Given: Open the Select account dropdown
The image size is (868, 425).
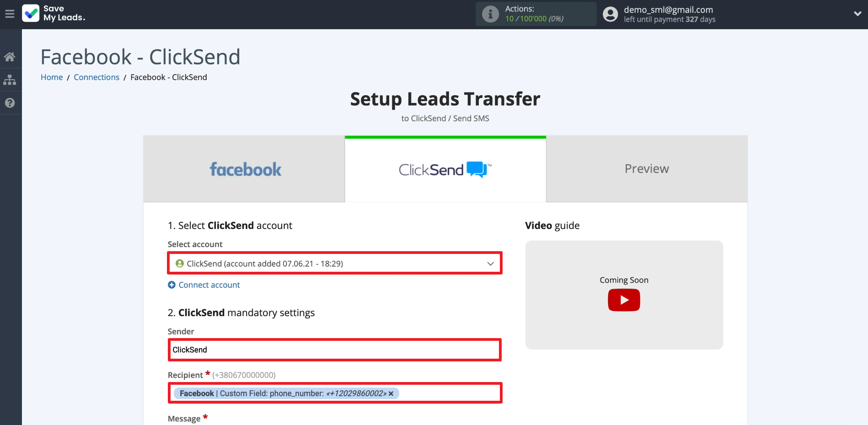Looking at the screenshot, I should 335,264.
